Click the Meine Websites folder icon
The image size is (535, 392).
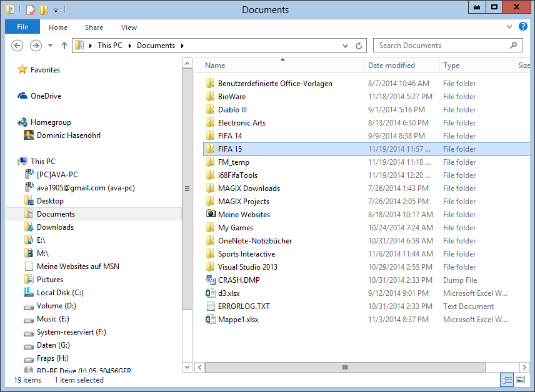click(x=211, y=215)
